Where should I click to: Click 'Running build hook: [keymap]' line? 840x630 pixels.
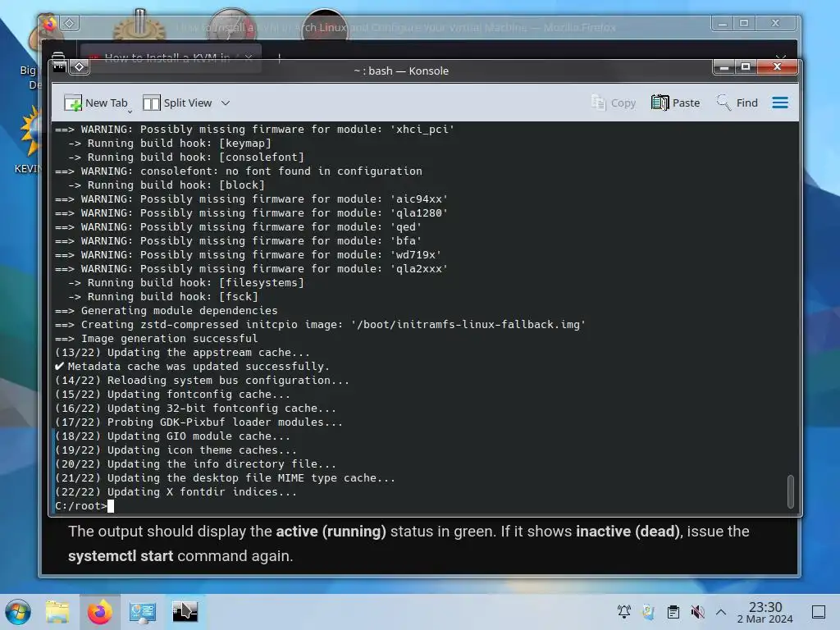click(x=170, y=143)
